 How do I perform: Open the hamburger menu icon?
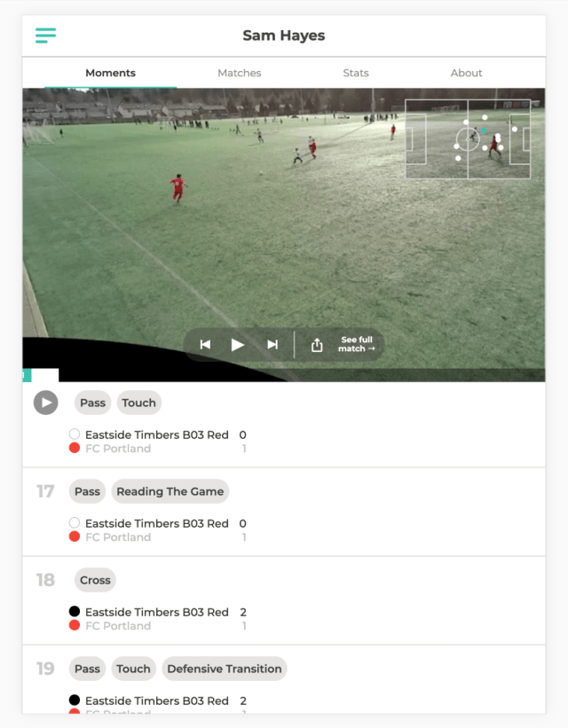pos(45,35)
